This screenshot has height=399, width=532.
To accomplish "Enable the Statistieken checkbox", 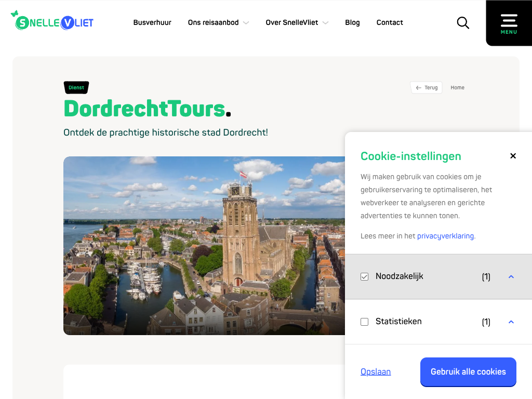I will coord(364,322).
